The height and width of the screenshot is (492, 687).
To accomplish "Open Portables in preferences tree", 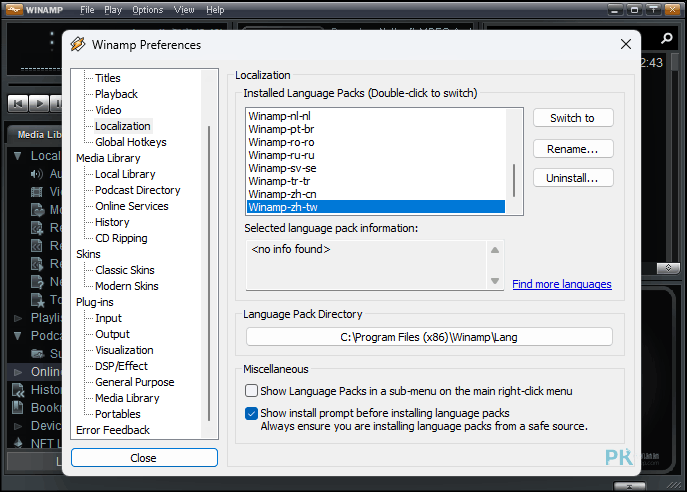I will pos(118,414).
